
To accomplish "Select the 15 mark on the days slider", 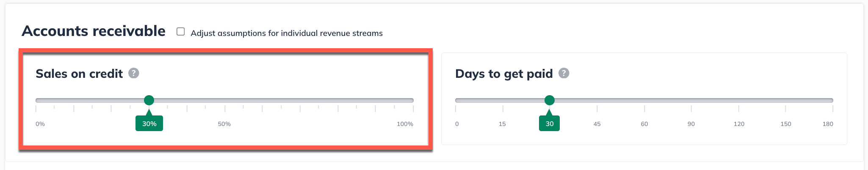I will pyautogui.click(x=502, y=124).
